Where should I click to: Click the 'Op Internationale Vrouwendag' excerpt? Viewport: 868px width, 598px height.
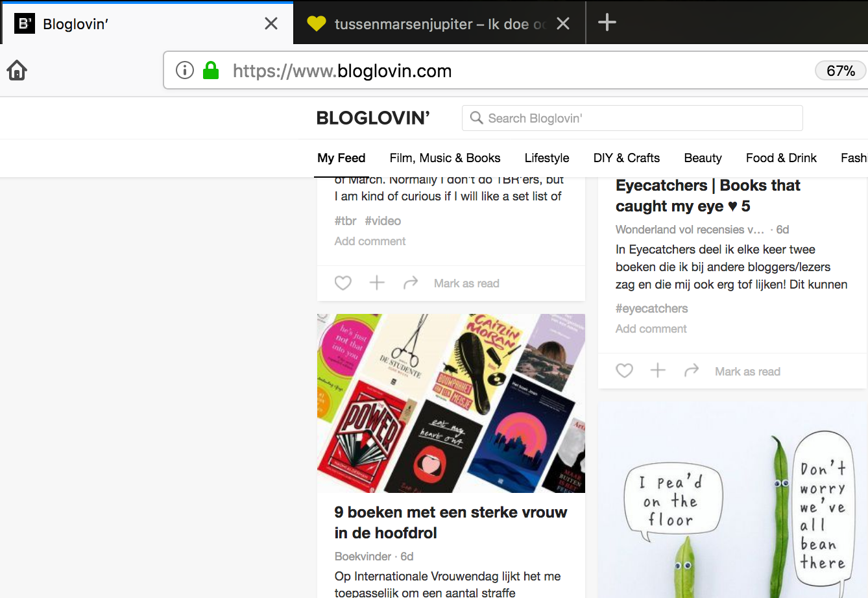[448, 584]
